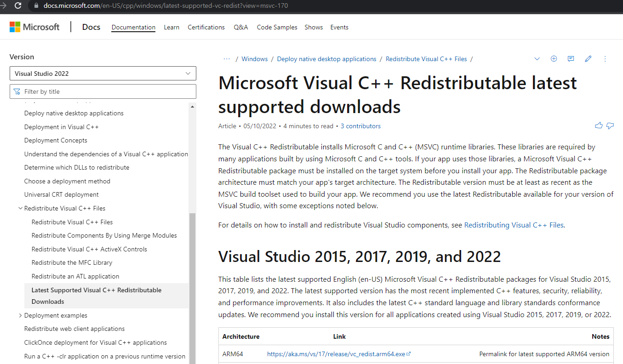Screen dimensions: 623x364
Task: Click the article date 05/10/2022
Action: point(260,126)
